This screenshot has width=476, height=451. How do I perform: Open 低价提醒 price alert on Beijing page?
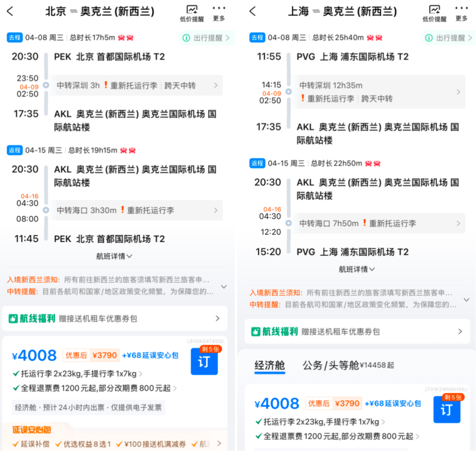[192, 12]
